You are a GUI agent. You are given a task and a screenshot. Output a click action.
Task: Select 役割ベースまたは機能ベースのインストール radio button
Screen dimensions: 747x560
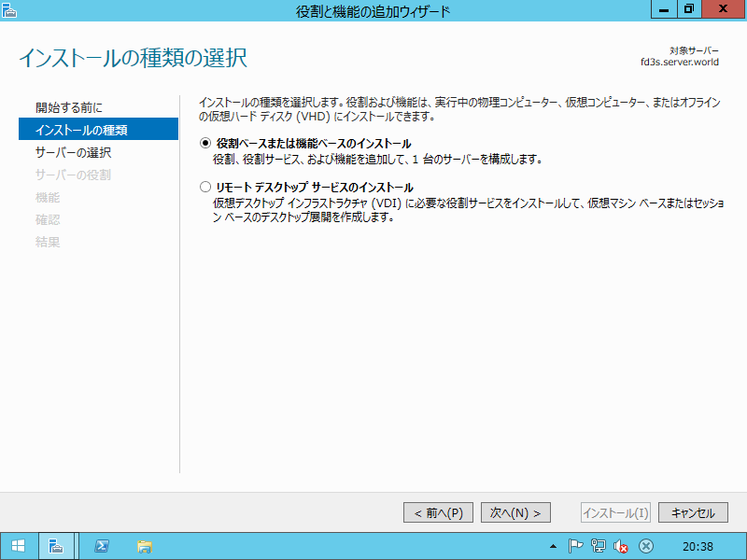pos(205,143)
